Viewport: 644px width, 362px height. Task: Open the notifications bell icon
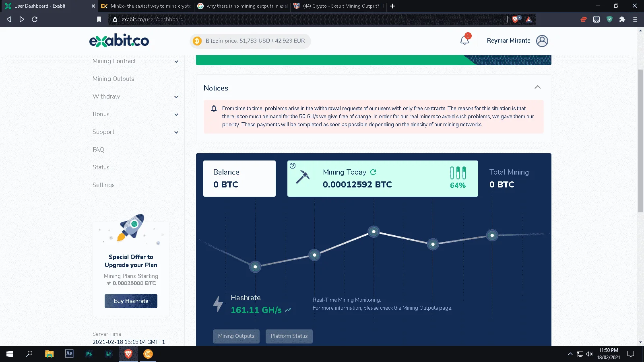(464, 41)
